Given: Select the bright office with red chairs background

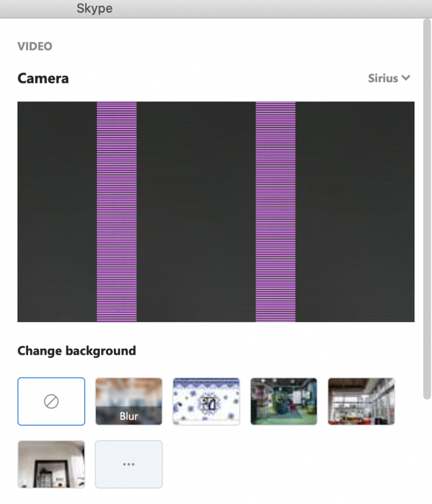Looking at the screenshot, I should [361, 401].
